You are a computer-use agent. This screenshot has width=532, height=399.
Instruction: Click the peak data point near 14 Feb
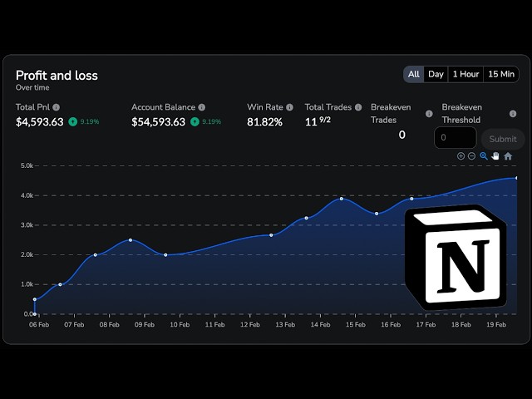[342, 199]
